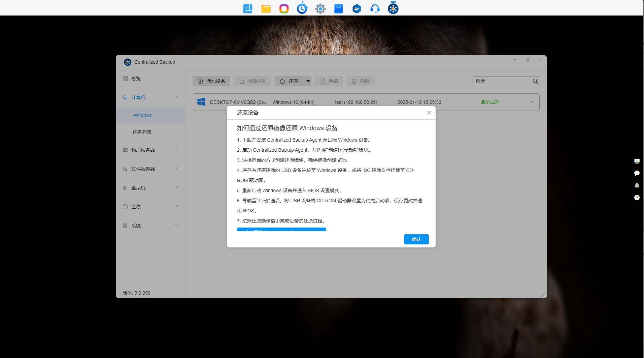The image size is (644, 358).
Task: Open the notification bell on right edge
Action: click(637, 185)
